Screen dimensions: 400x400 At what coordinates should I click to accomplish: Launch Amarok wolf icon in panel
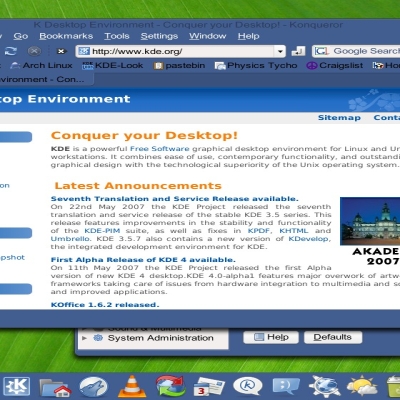[94, 387]
